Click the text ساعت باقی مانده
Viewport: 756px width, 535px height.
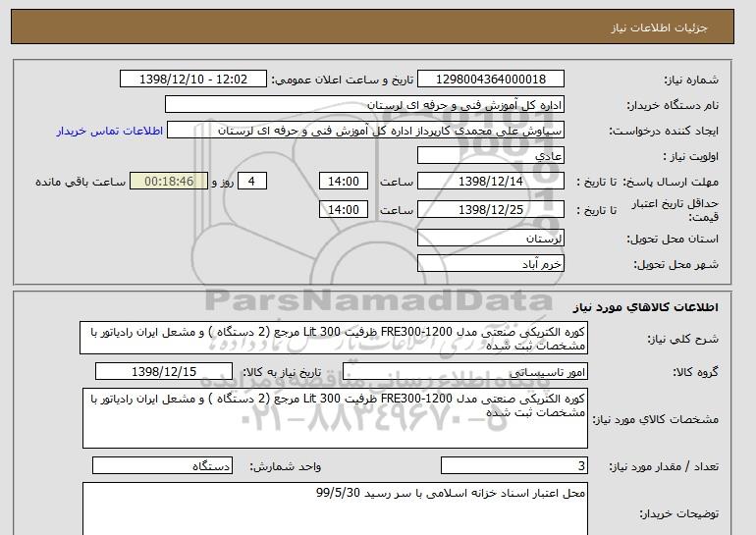pos(81,182)
